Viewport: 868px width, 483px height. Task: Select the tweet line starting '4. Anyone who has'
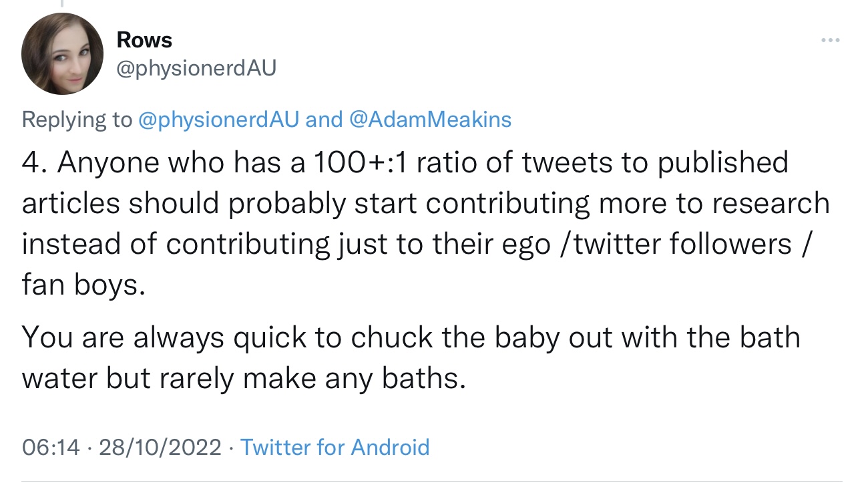[405, 164]
